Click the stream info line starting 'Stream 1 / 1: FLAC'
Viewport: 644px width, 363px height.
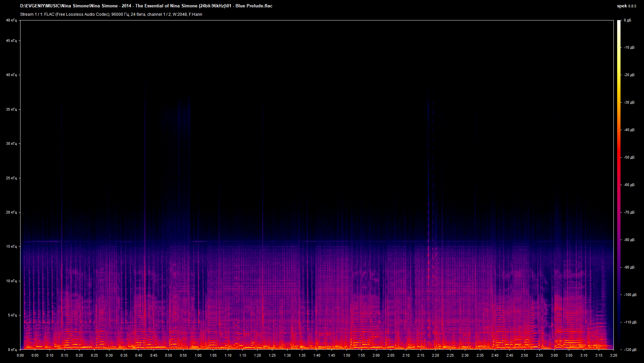point(111,14)
